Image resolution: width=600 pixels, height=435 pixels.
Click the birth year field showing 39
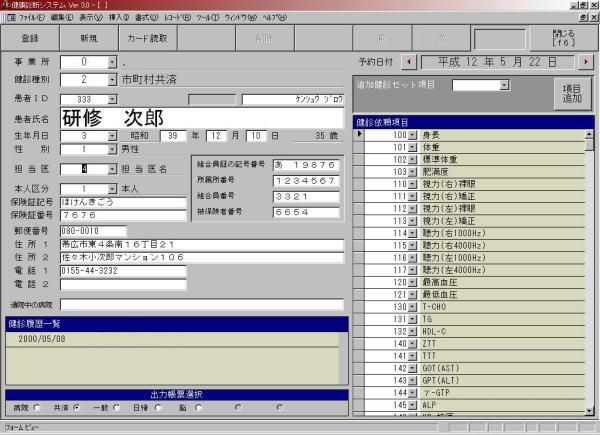[x=173, y=135]
